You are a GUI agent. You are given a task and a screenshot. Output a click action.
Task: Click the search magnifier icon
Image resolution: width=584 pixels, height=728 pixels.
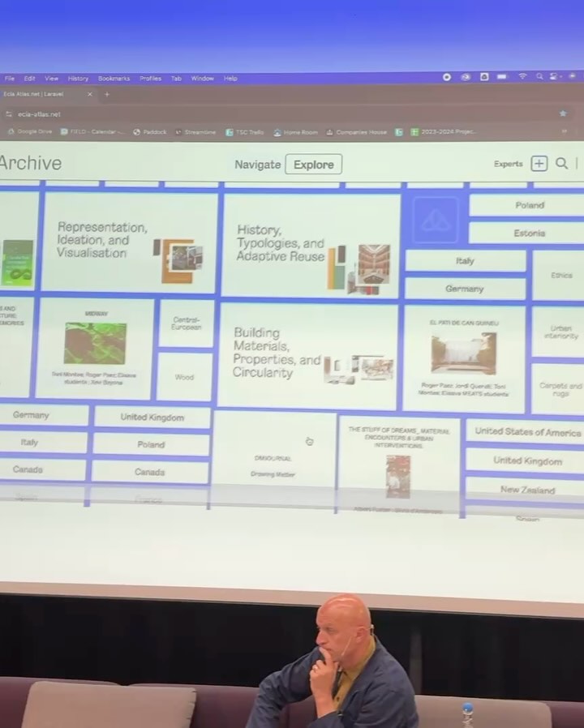pos(561,164)
